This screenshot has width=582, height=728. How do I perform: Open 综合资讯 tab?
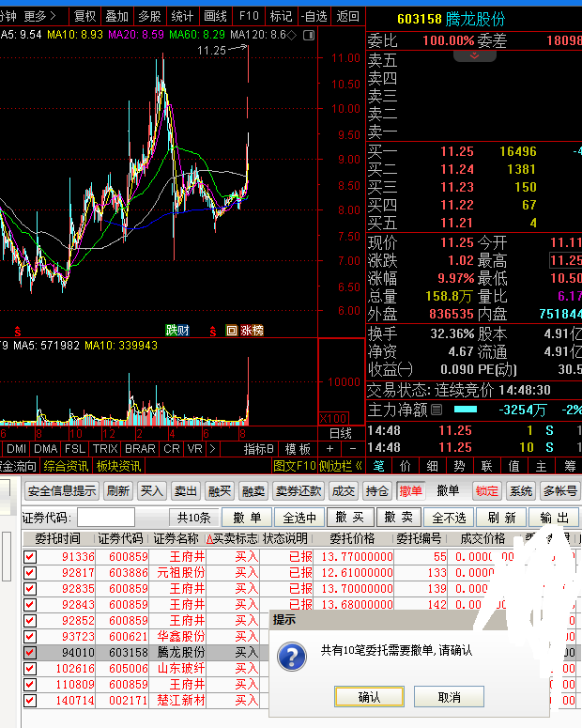click(66, 466)
